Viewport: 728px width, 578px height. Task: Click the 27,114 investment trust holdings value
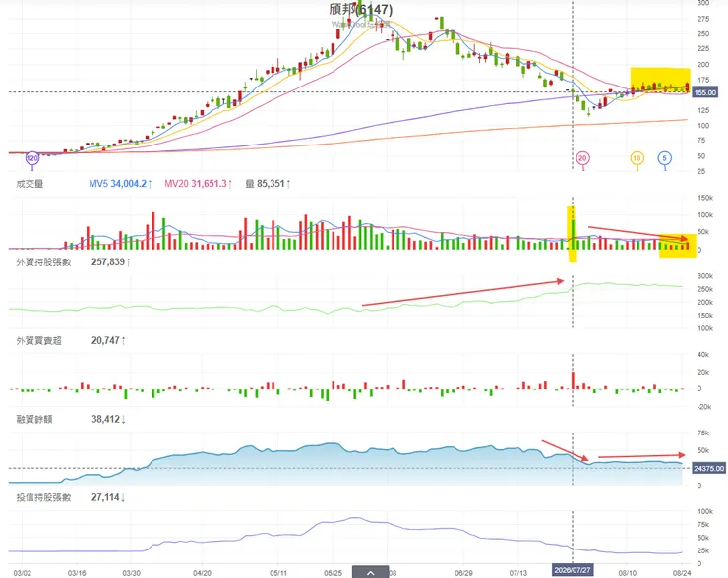[x=108, y=497]
